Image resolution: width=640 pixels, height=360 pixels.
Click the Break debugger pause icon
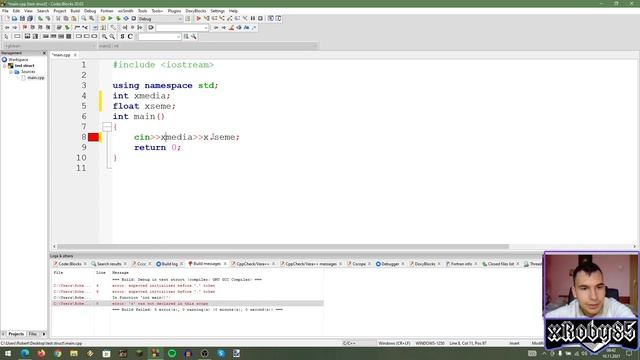[x=253, y=19]
